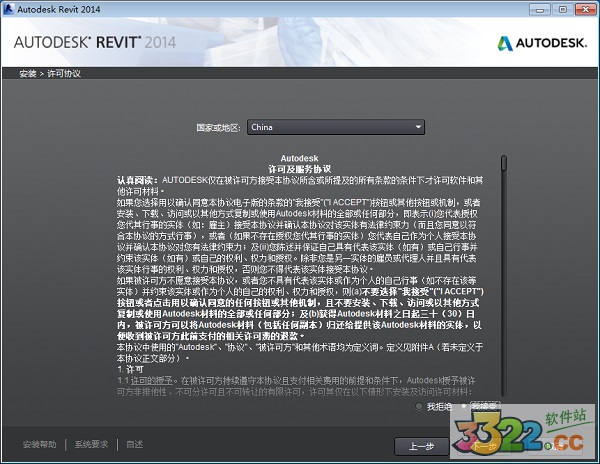Click the license agreement scrollbar thumb
Image resolution: width=600 pixels, height=464 pixels.
pos(504,162)
